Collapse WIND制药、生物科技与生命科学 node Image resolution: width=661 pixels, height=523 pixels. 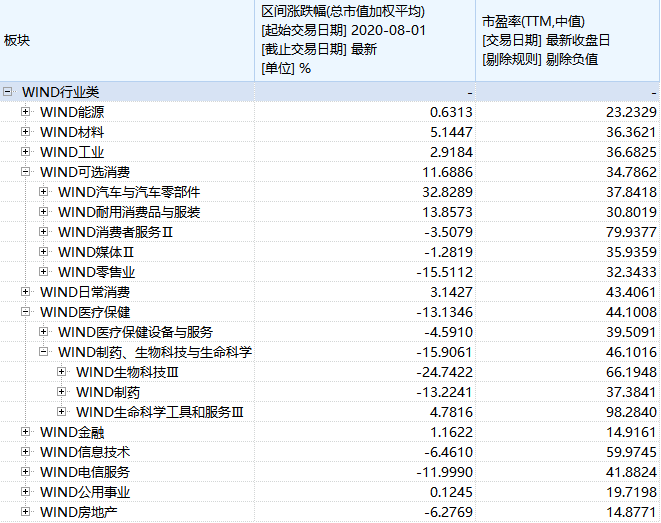coord(43,351)
